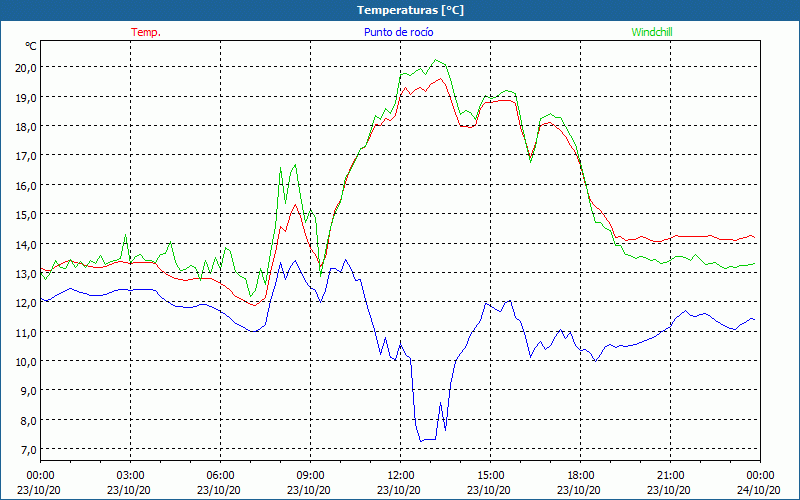Screen dimensions: 800x500
Task: Click the "00:00" time label above 24/10/20
Action: click(x=760, y=476)
